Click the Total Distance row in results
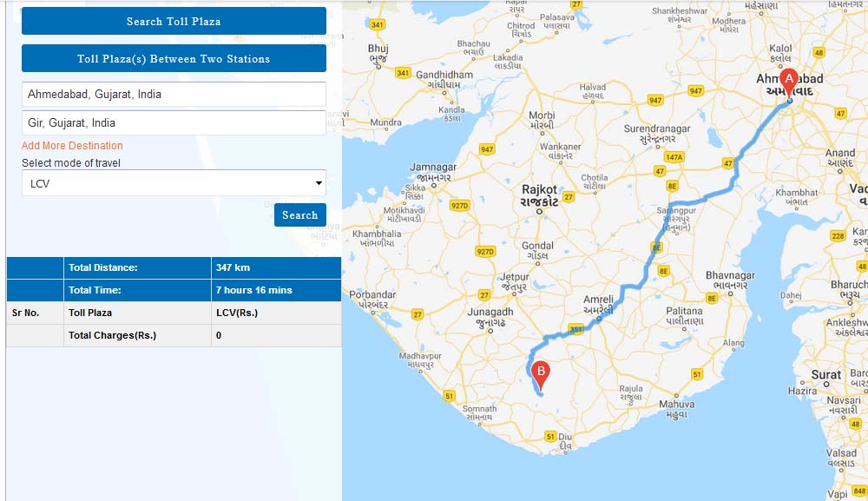868x501 pixels. click(x=174, y=267)
